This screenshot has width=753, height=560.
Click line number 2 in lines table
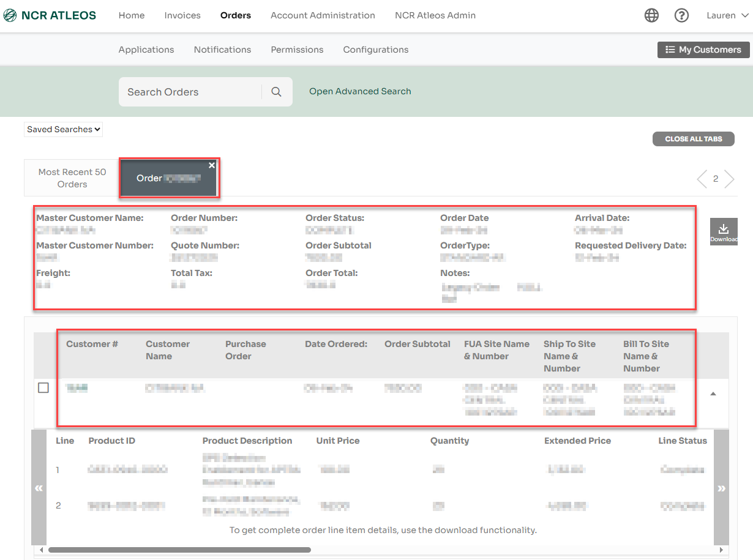(x=58, y=506)
